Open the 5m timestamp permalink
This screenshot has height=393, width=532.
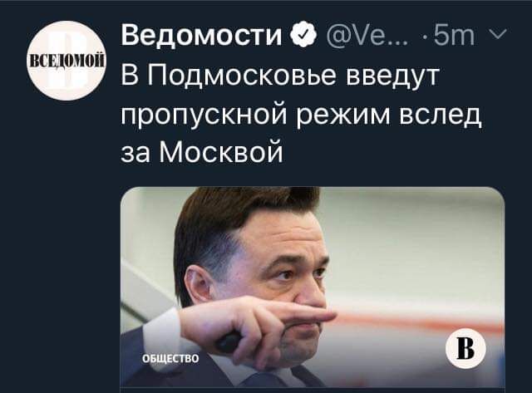point(455,35)
